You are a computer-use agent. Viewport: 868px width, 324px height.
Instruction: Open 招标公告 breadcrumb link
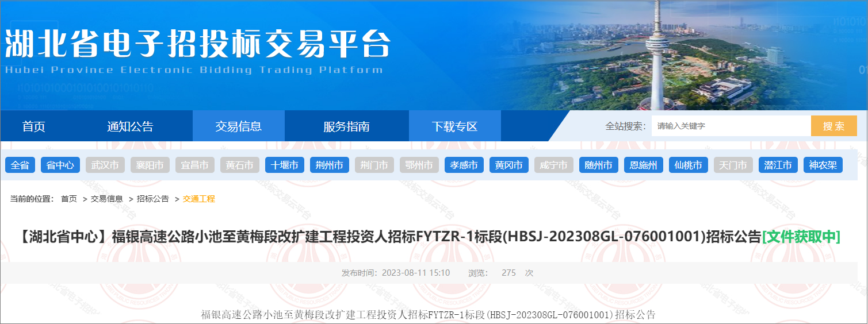click(153, 199)
